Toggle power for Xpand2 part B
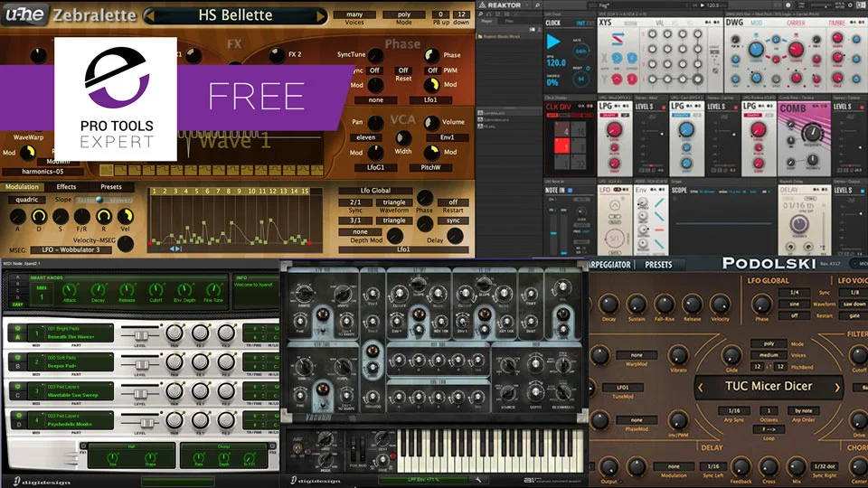This screenshot has height=488, width=868. coord(18,358)
